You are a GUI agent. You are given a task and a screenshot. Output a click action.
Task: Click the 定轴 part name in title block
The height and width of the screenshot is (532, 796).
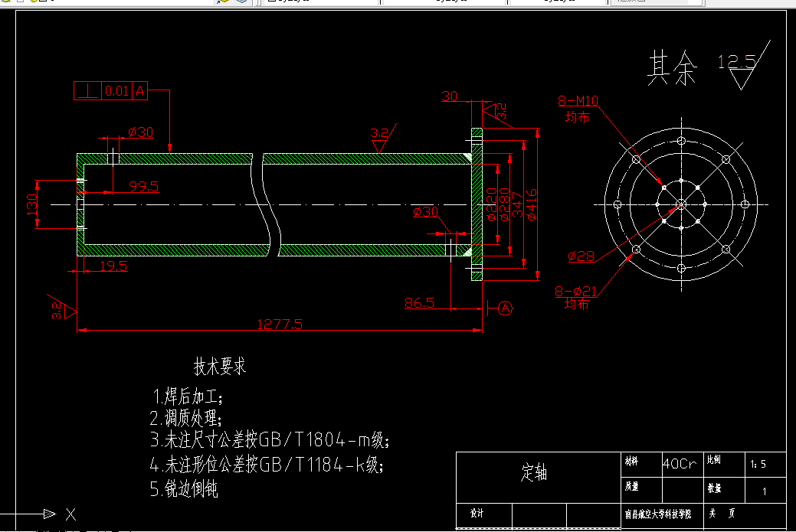coord(534,472)
